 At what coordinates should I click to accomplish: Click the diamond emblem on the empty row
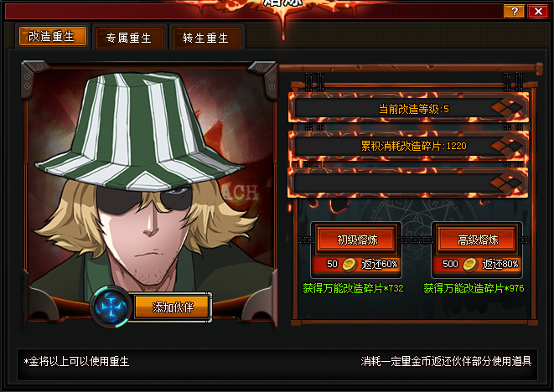tap(507, 183)
